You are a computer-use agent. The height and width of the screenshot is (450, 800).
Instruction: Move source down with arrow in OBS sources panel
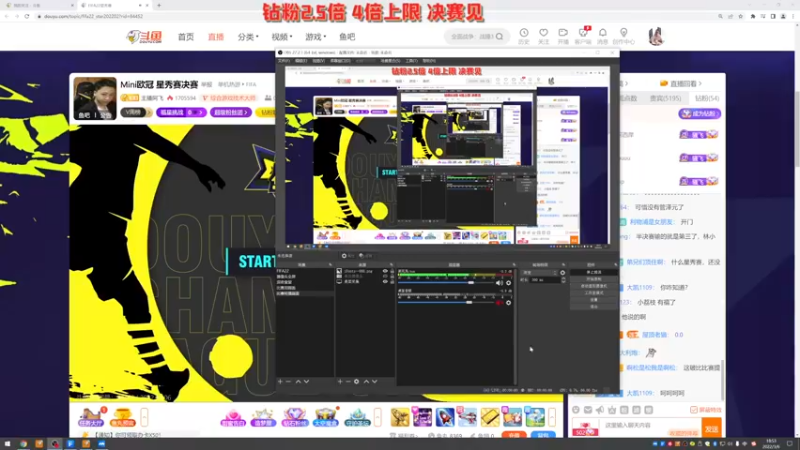(x=374, y=381)
